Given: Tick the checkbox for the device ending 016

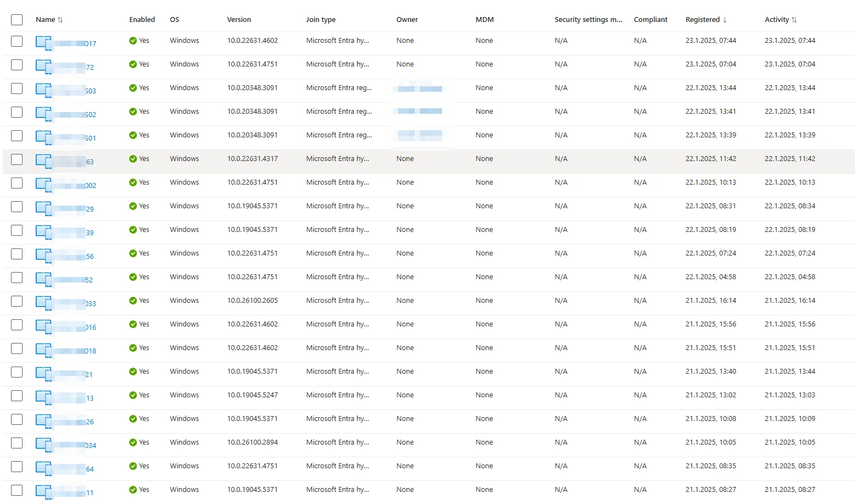Looking at the screenshot, I should tap(17, 325).
